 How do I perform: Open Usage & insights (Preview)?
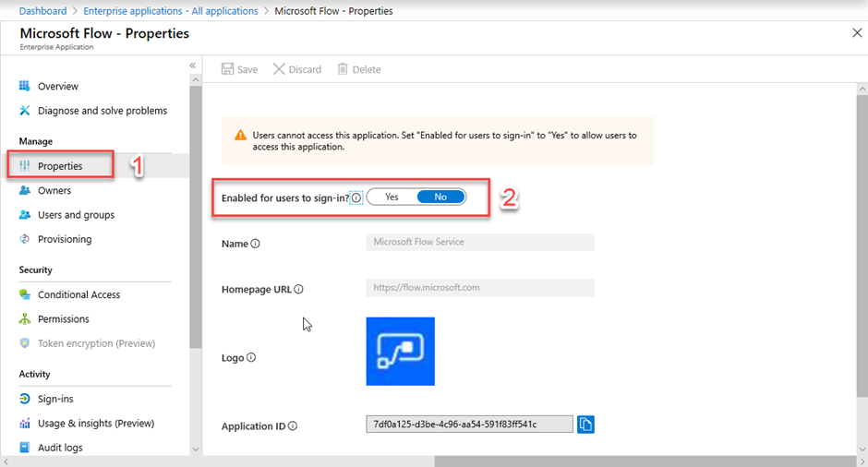click(95, 423)
